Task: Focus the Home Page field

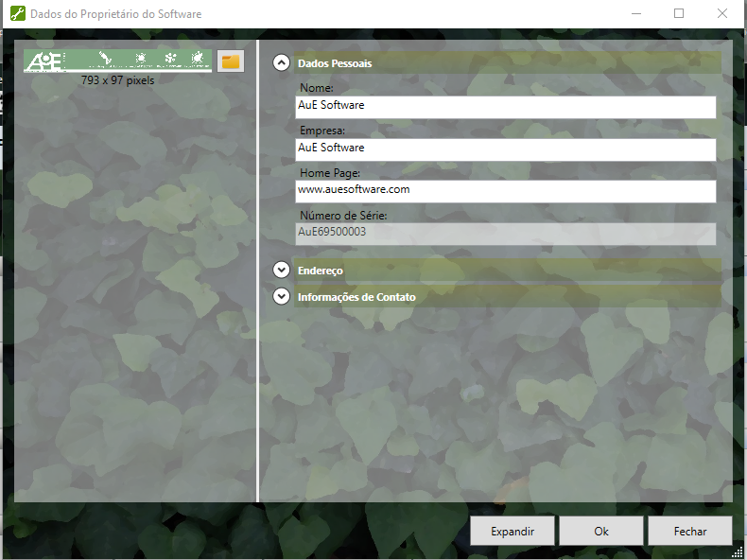Action: 505,190
